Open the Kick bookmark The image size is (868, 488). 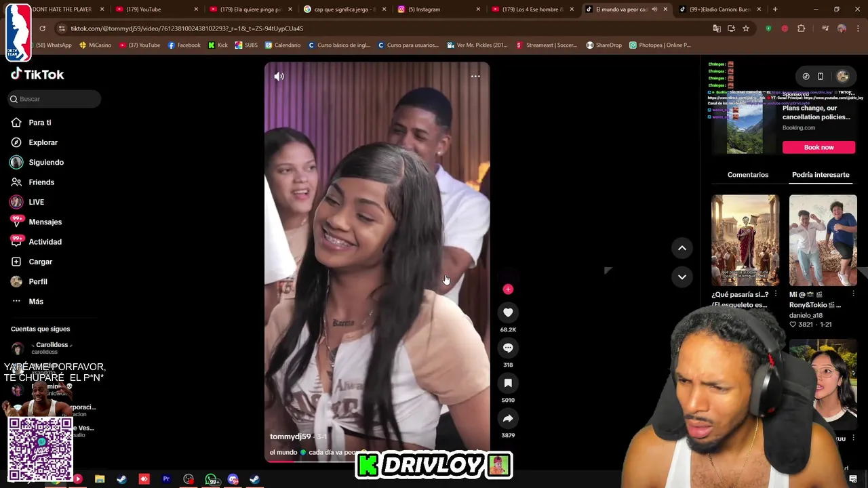tap(218, 45)
